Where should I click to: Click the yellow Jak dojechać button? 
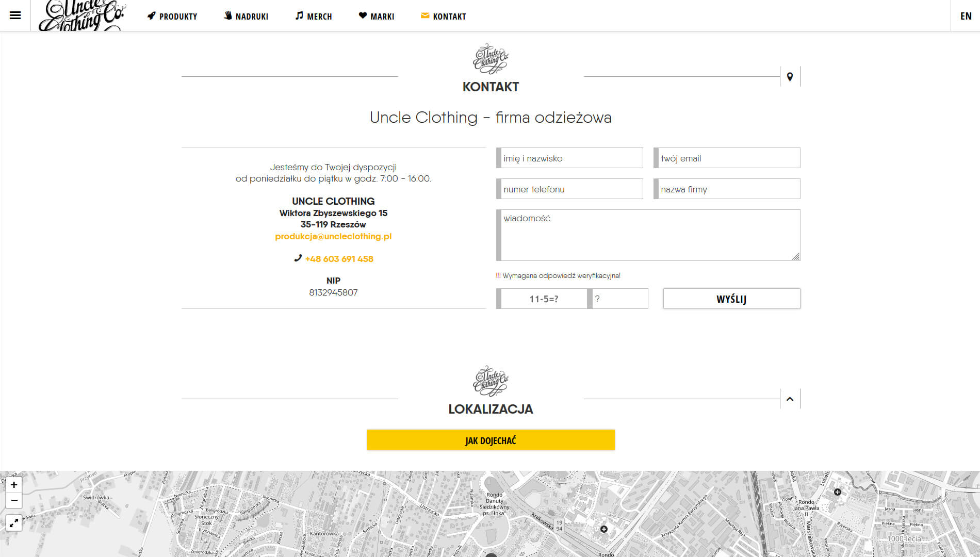(491, 440)
